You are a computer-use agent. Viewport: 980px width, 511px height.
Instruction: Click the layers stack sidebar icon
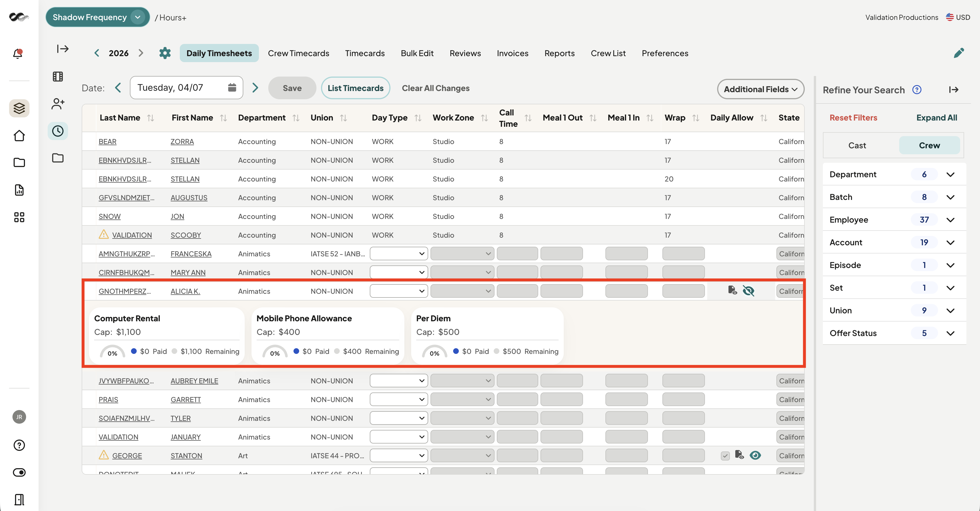pyautogui.click(x=19, y=108)
